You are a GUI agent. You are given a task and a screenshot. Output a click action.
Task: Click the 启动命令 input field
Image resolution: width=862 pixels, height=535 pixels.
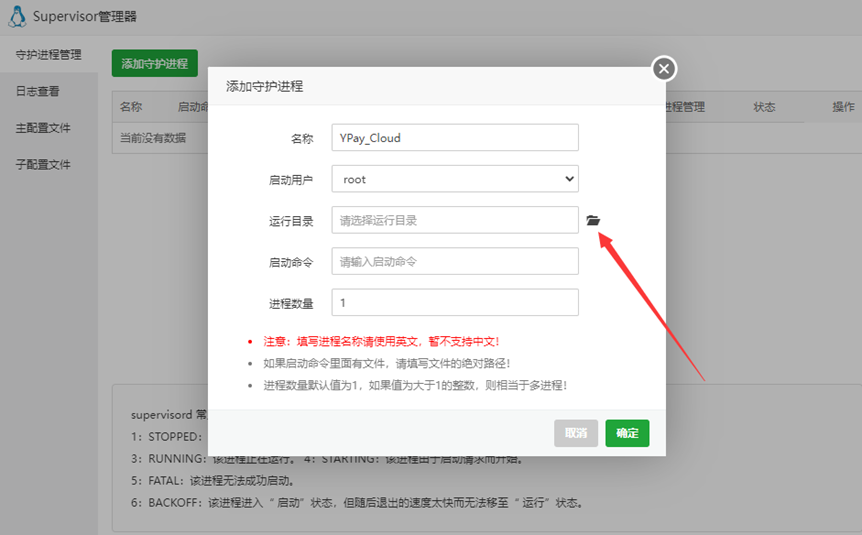pyautogui.click(x=455, y=261)
